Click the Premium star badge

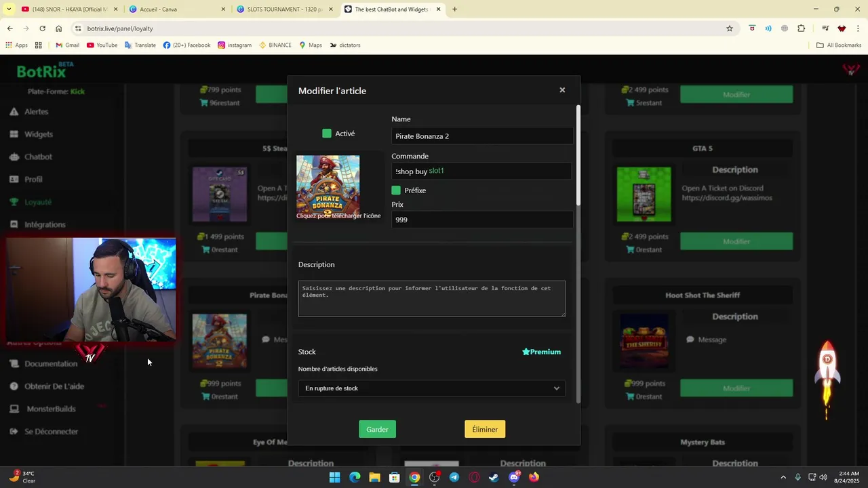541,352
